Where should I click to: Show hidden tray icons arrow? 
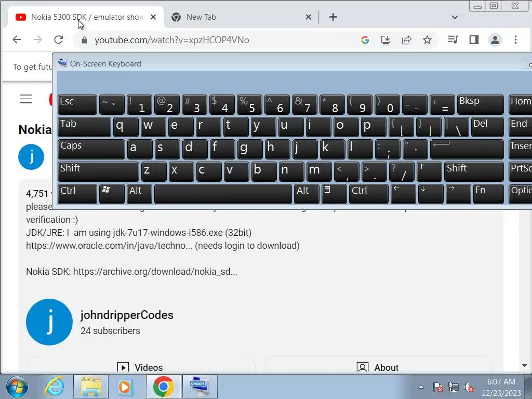coord(421,387)
